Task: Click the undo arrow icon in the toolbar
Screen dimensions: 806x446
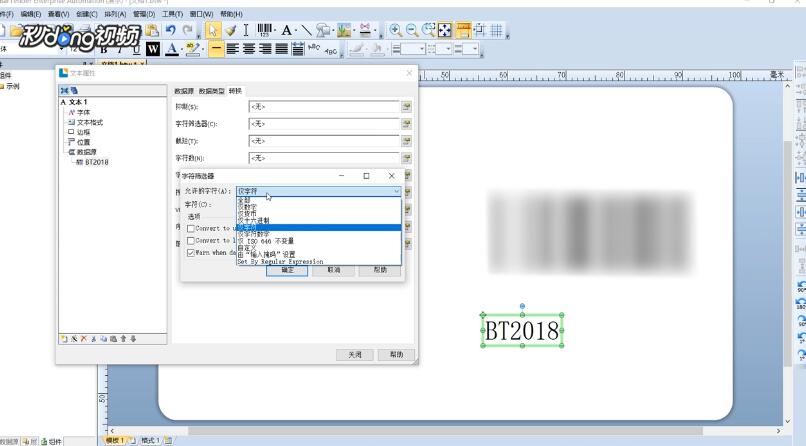Action: (x=171, y=31)
